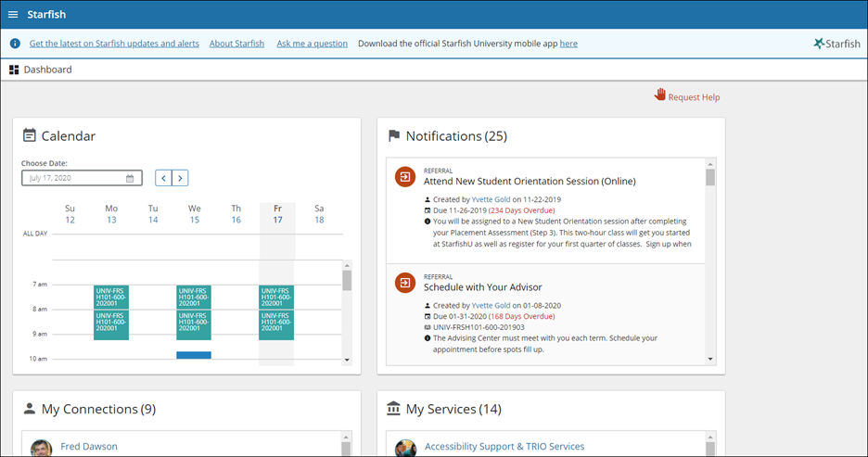Click the notifications scrollbar up arrow
Image resolution: width=868 pixels, height=457 pixels.
click(710, 164)
